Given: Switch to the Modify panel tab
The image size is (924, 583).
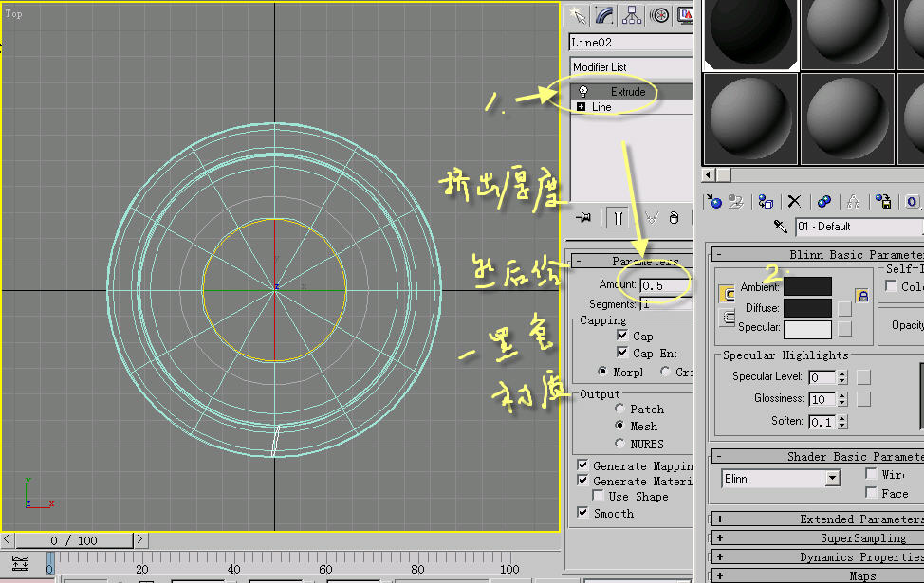Looking at the screenshot, I should (604, 15).
